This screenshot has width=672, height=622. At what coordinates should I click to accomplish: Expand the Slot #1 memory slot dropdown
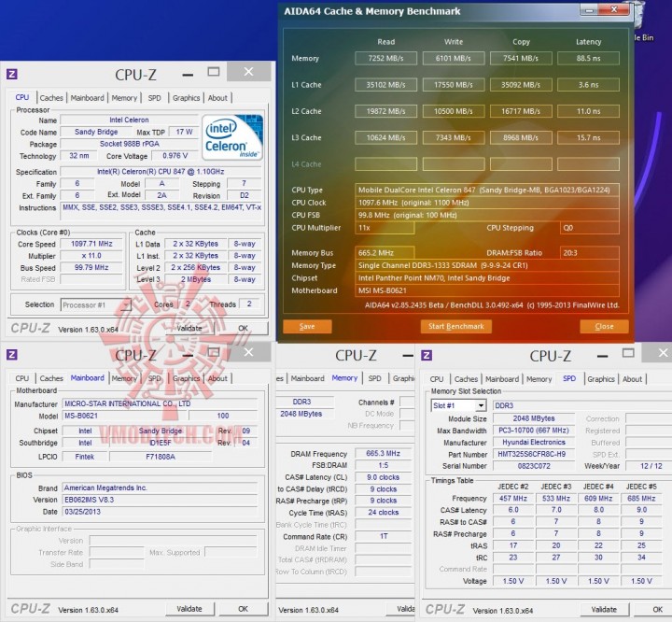tap(481, 406)
